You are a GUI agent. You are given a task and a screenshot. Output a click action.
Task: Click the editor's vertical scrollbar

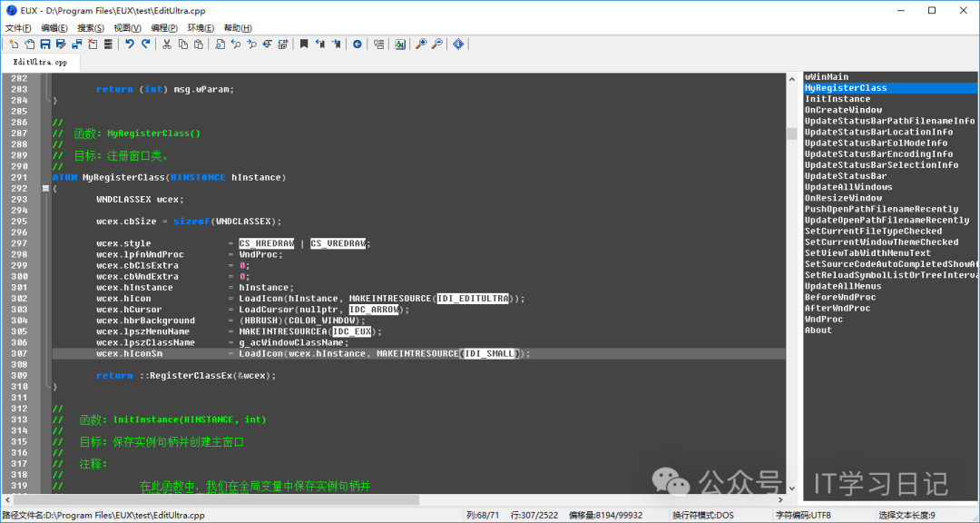(x=791, y=272)
